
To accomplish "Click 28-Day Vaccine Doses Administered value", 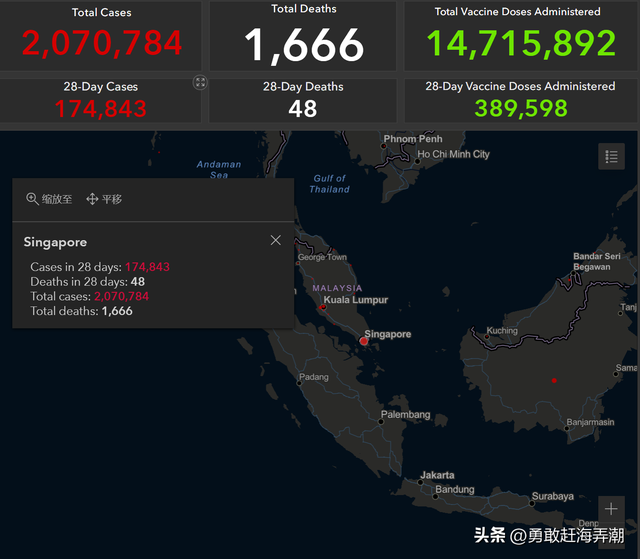I will [520, 108].
